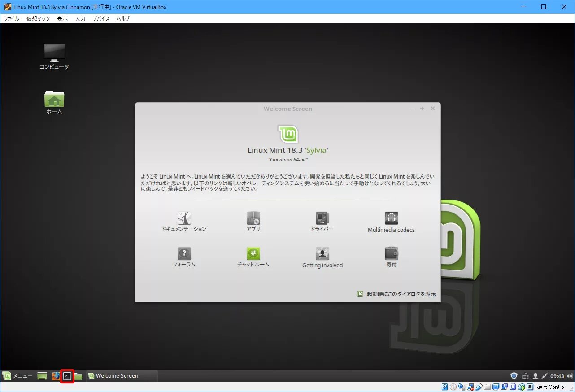Screen dimensions: 575x392
Task: Click the Linux Mint logo in the dialog
Action: tap(288, 134)
